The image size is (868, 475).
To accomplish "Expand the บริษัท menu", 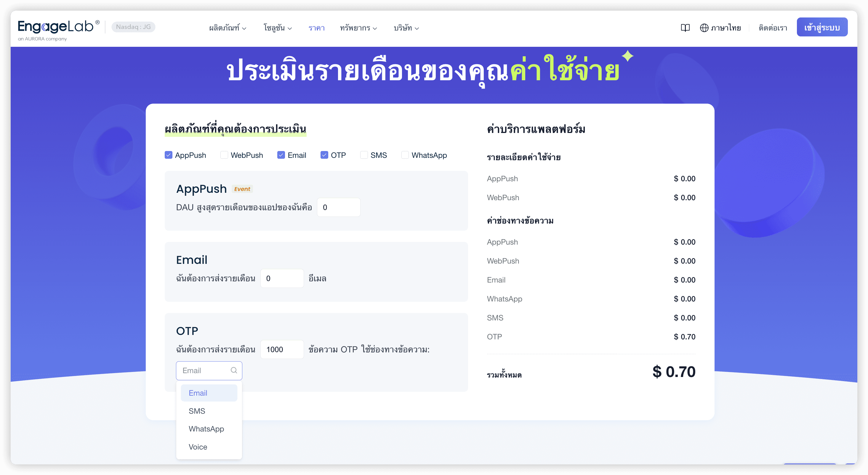I will 406,28.
